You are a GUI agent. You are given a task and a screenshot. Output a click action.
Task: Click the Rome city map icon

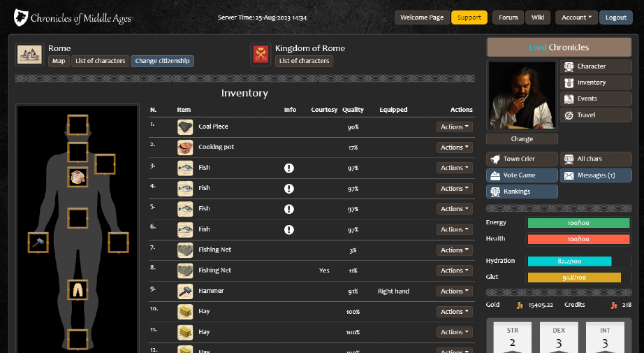[x=30, y=55]
